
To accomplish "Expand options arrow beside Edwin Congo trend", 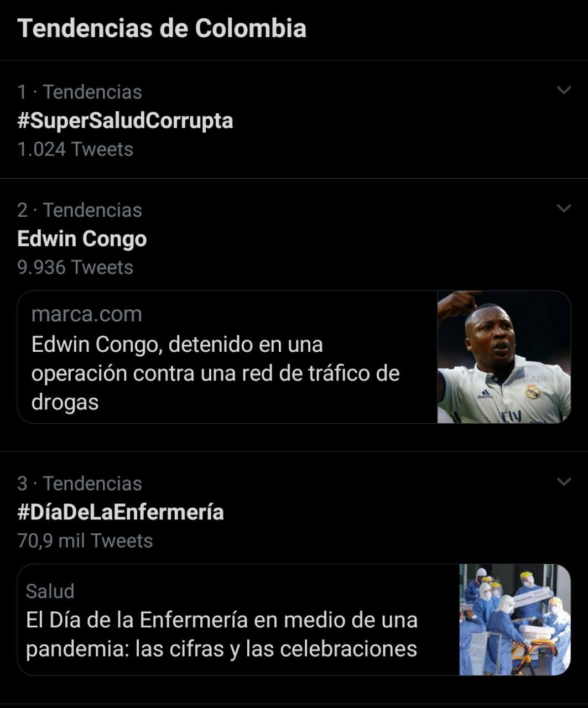I will pos(564,209).
